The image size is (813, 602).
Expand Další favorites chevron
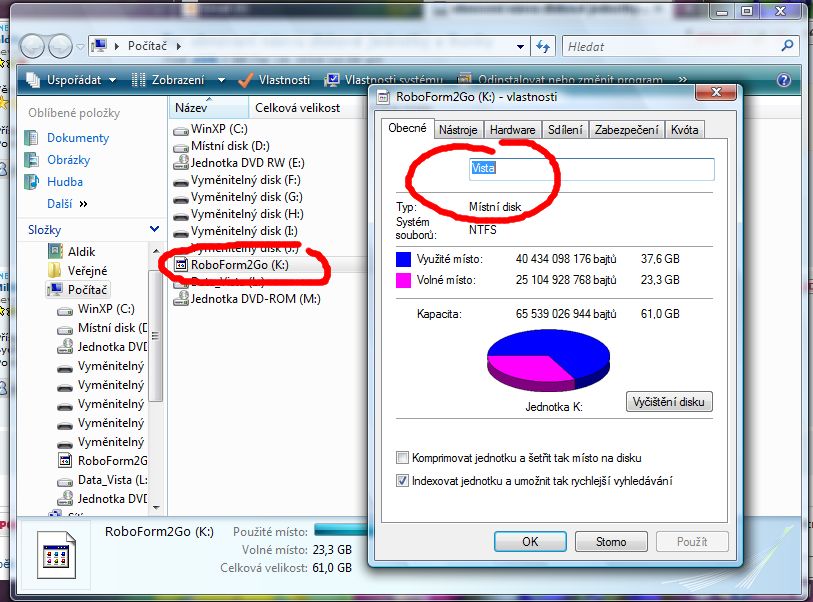coord(83,204)
